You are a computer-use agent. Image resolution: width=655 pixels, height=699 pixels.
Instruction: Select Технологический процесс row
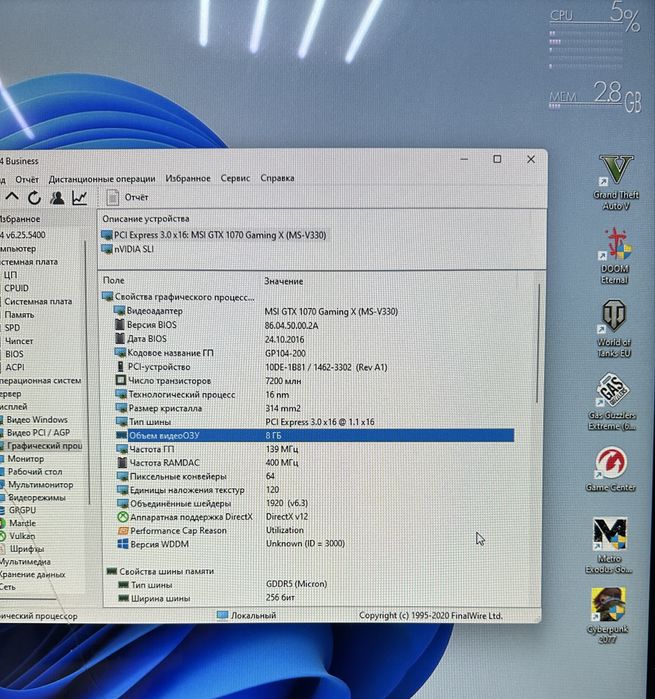pos(312,395)
